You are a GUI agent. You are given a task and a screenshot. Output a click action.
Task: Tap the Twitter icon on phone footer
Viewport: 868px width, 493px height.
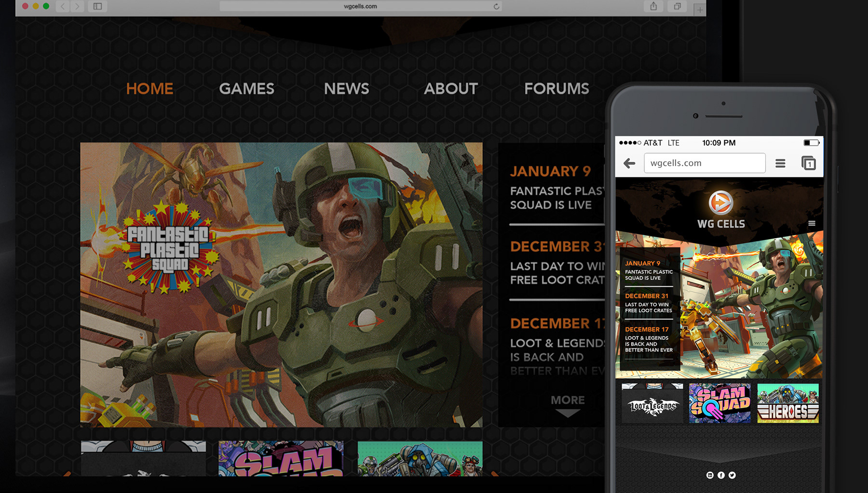pyautogui.click(x=732, y=475)
